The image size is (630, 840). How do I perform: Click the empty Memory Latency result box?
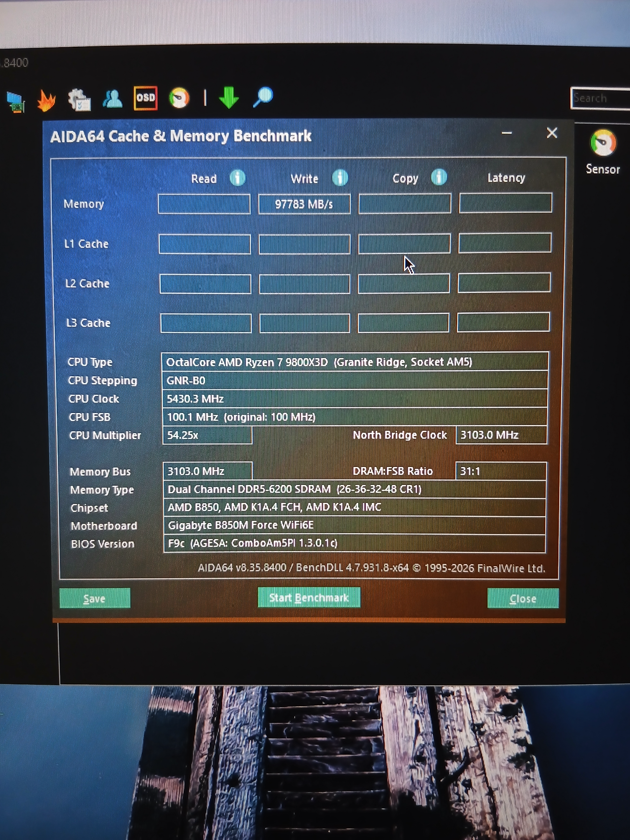pyautogui.click(x=506, y=203)
